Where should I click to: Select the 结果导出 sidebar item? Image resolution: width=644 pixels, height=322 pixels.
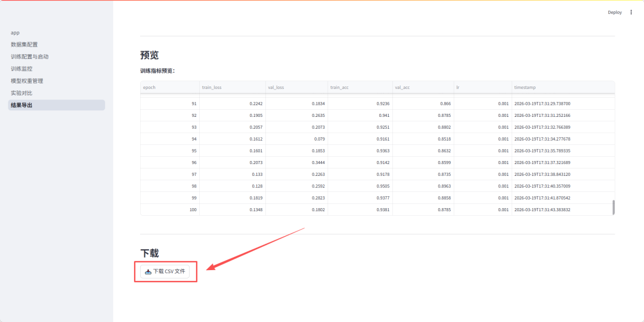click(x=21, y=105)
